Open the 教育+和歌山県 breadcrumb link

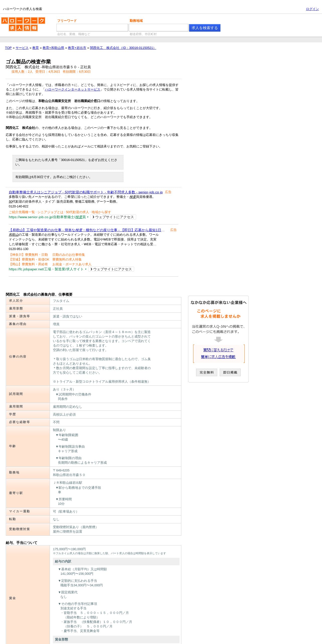pyautogui.click(x=53, y=48)
